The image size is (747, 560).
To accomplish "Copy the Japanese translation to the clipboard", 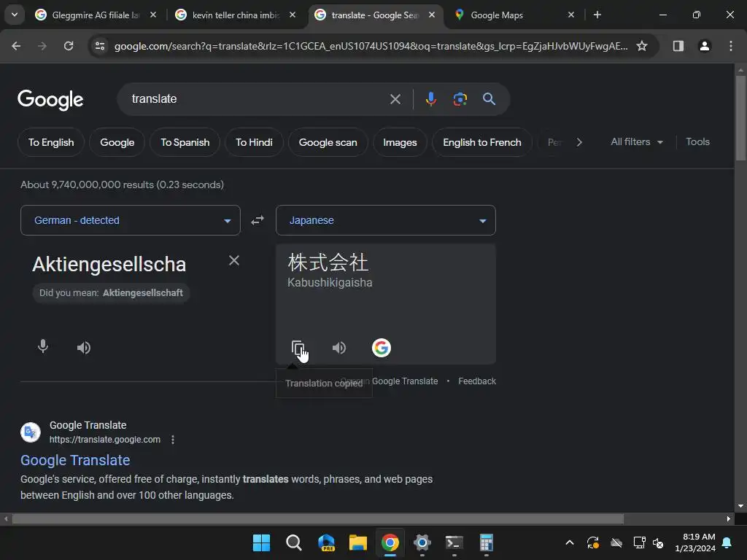I will [x=298, y=348].
